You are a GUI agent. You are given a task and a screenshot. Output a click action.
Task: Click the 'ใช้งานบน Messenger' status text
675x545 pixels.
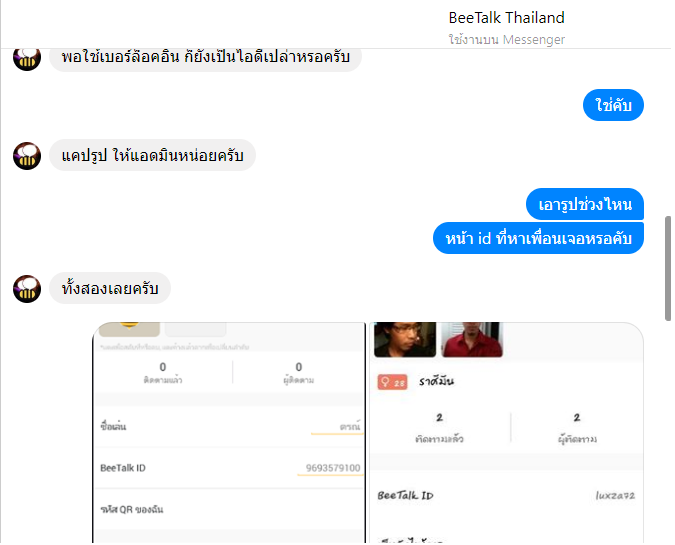pyautogui.click(x=506, y=40)
